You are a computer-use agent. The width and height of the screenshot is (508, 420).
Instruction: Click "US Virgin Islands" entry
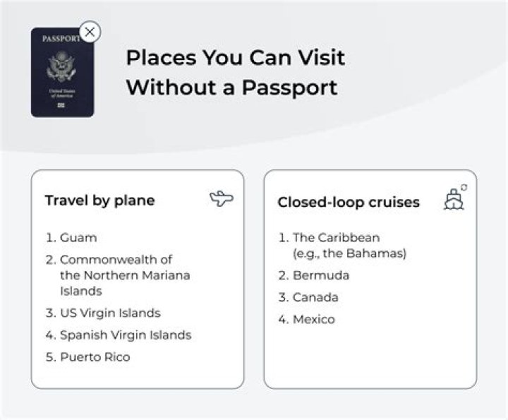click(x=110, y=313)
